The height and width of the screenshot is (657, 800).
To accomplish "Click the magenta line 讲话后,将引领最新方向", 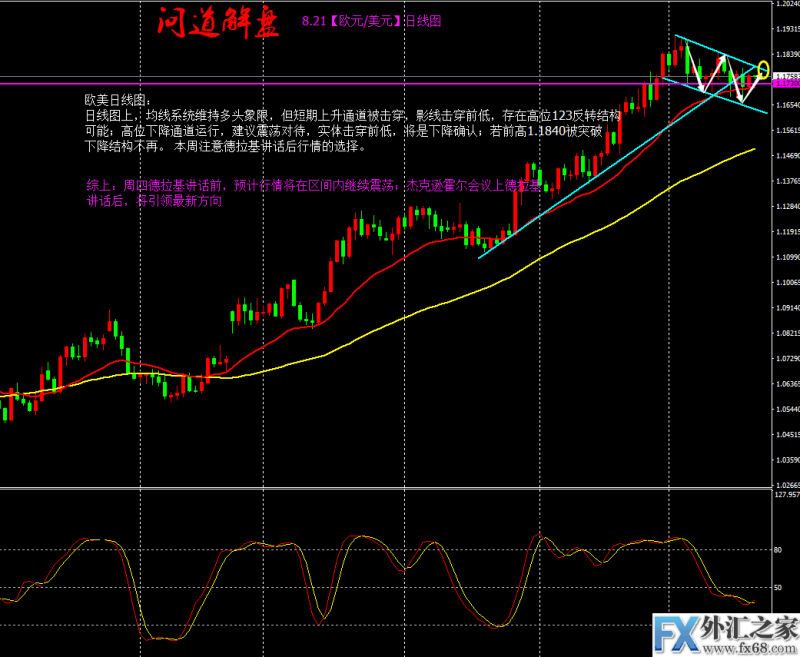I will tap(154, 201).
